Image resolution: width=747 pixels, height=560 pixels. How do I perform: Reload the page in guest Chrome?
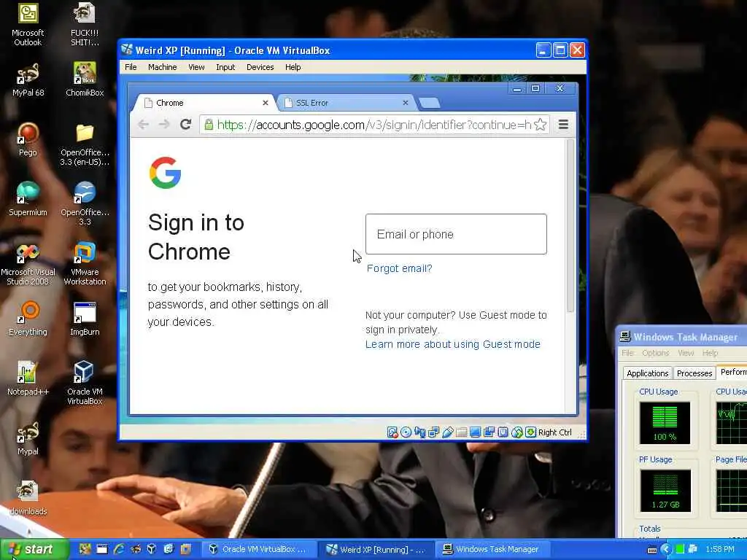click(186, 125)
